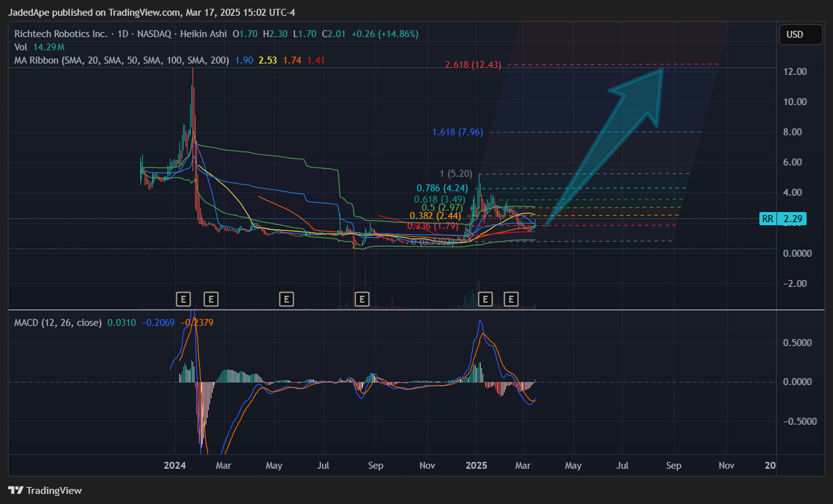Click the blue 1.90 SMA 20 value
Screen dimensions: 833x504
[244, 60]
